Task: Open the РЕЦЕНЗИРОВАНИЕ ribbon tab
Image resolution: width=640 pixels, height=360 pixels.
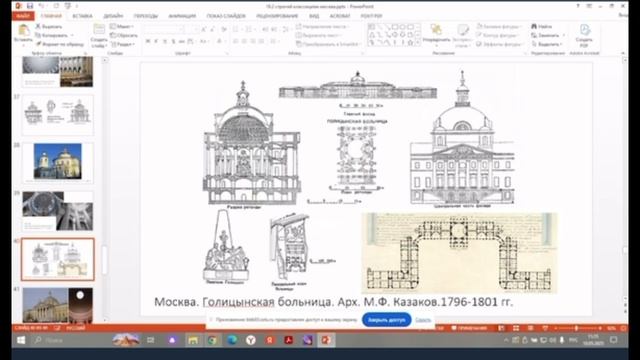Action: coord(277,16)
